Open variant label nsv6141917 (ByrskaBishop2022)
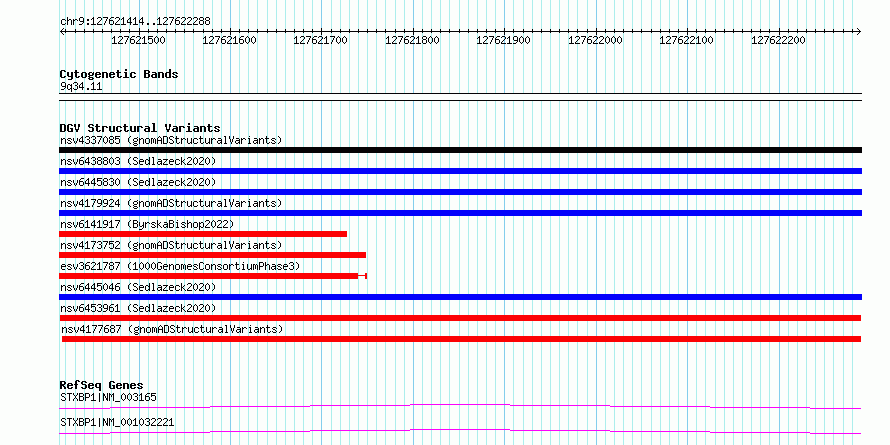The height and width of the screenshot is (445, 890). point(146,224)
